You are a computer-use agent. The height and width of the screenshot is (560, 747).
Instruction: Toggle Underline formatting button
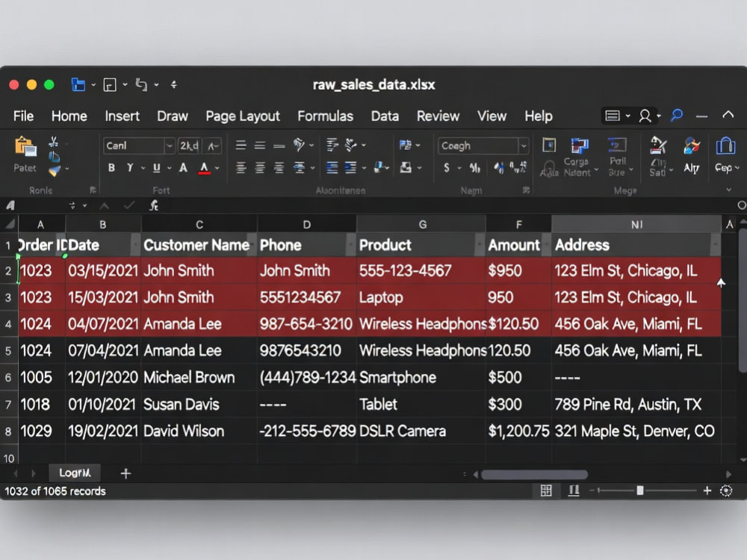(156, 167)
